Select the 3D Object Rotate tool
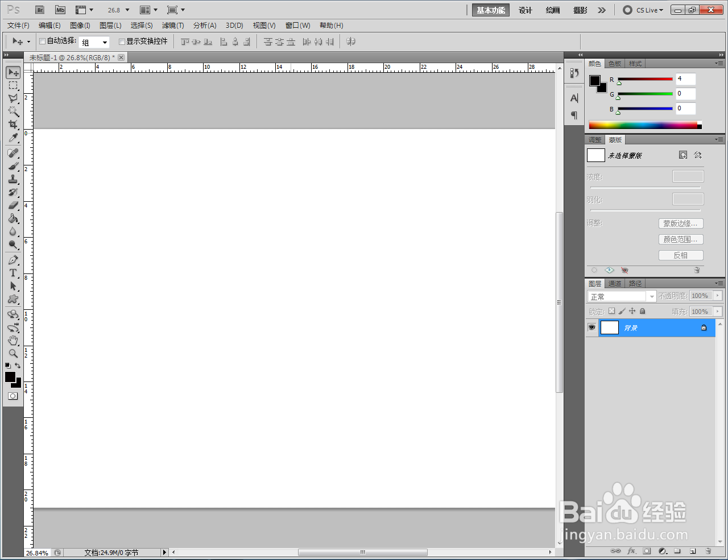Image resolution: width=728 pixels, height=560 pixels. pyautogui.click(x=13, y=314)
